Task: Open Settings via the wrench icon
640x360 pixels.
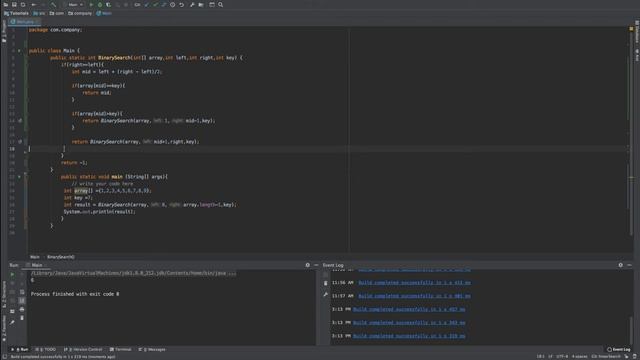Action: click(192, 4)
